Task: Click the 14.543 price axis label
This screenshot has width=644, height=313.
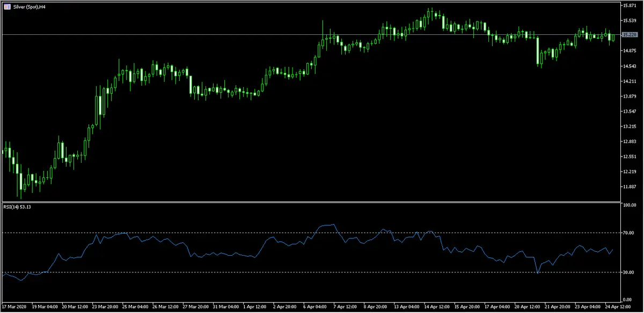Action: coord(629,66)
